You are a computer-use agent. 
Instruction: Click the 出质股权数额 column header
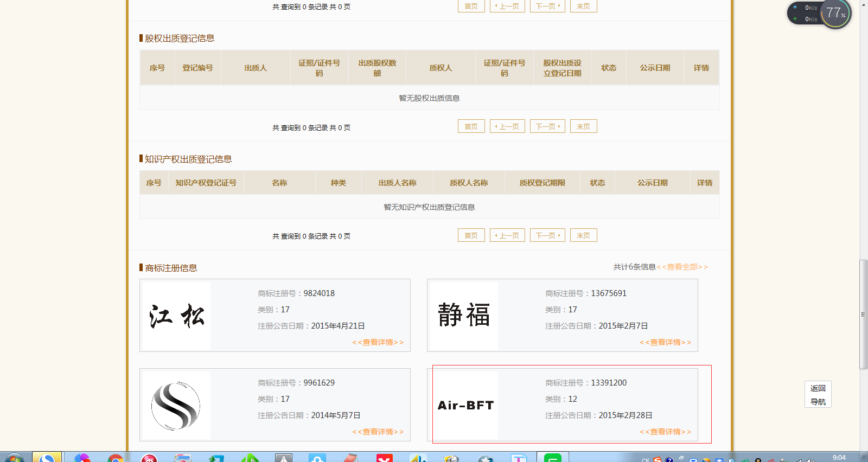377,68
